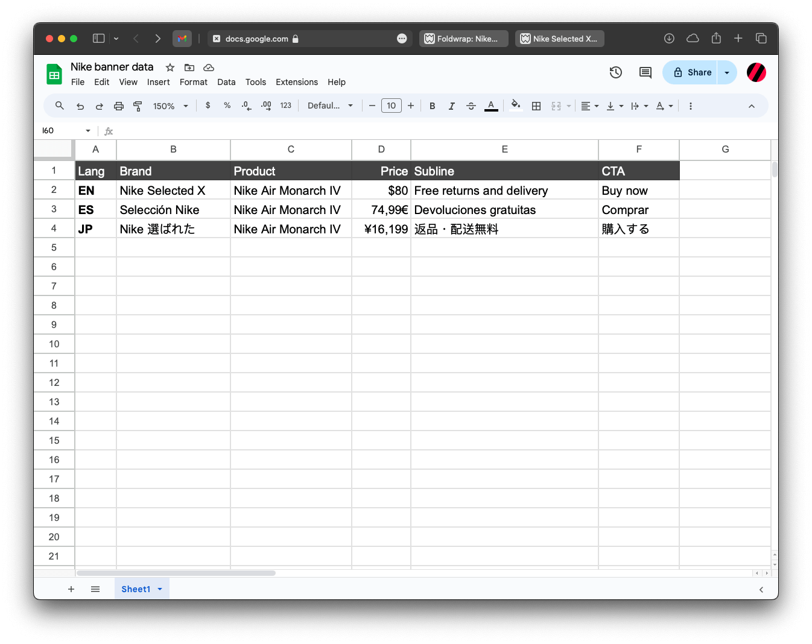
Task: Open the Help menu
Action: click(x=337, y=82)
